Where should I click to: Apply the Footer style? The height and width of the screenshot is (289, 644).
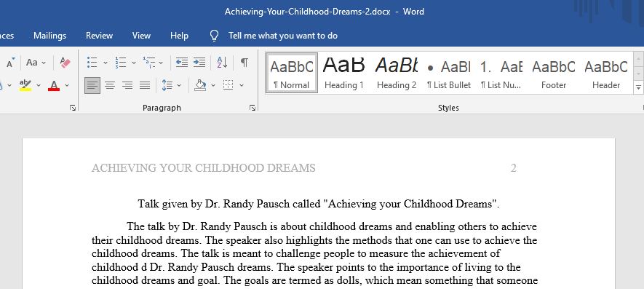554,73
